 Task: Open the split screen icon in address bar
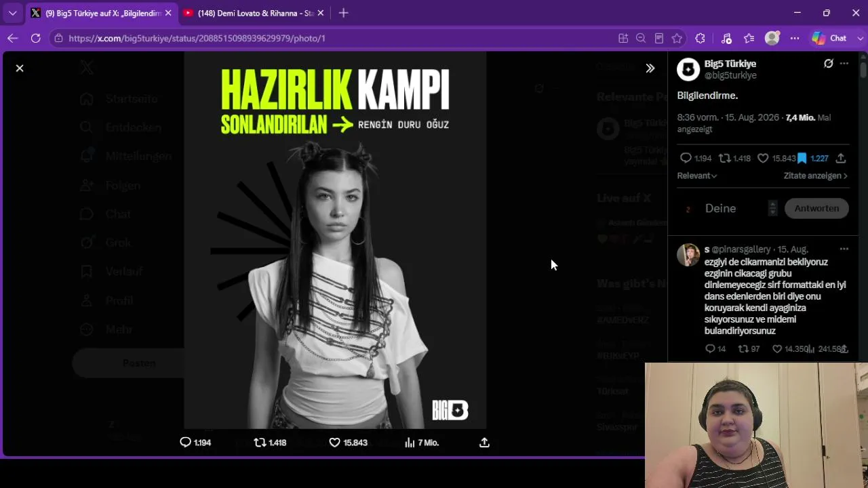[623, 38]
